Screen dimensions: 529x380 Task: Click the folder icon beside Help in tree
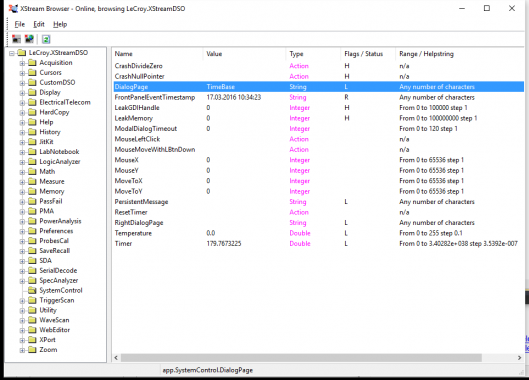point(32,122)
